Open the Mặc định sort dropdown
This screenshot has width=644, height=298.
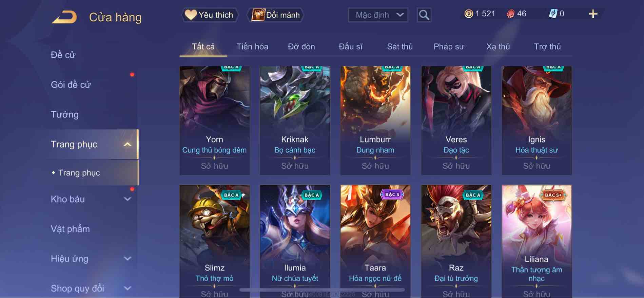(378, 15)
